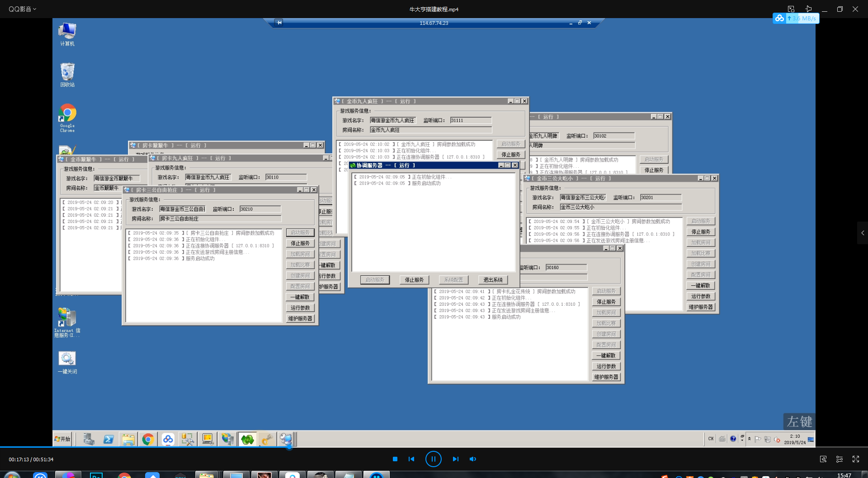
Task: Open the player settings sliders icon
Action: click(840, 459)
